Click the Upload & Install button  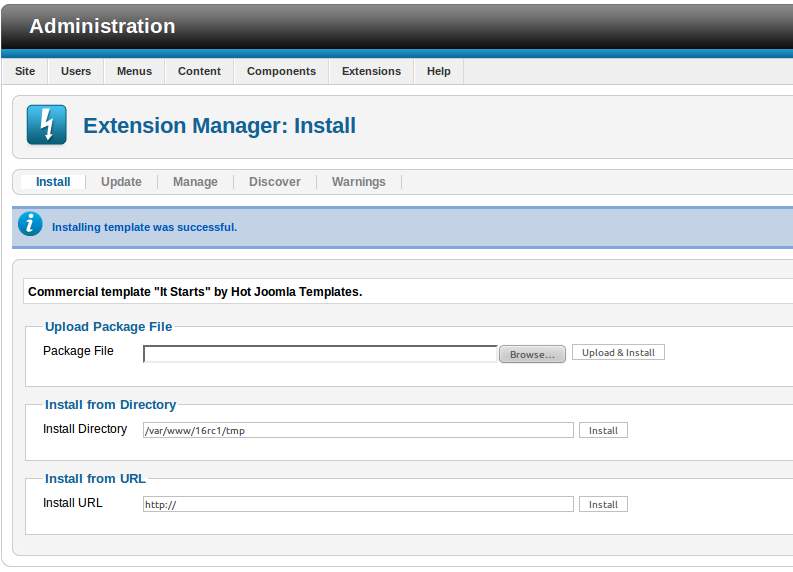point(618,353)
